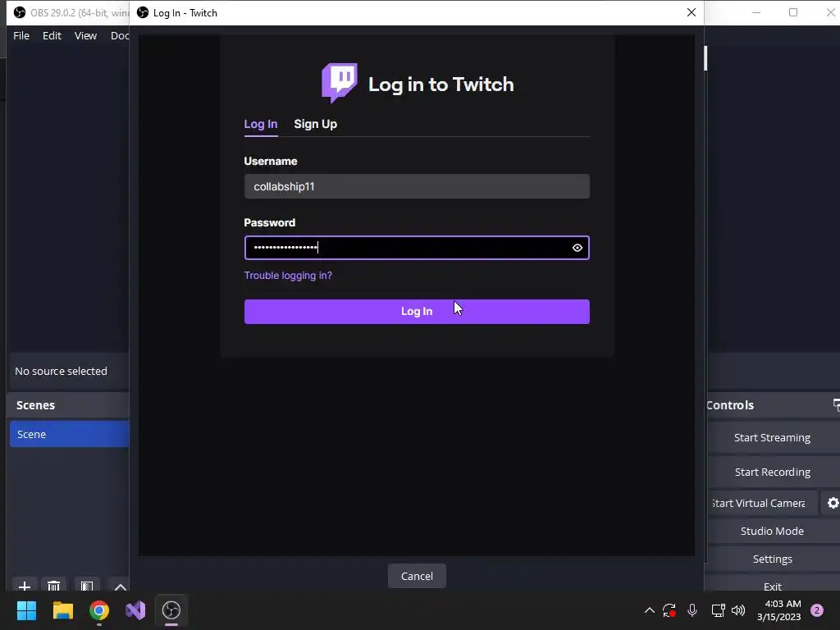Click the OBS icon in dialog title bar

pos(143,12)
